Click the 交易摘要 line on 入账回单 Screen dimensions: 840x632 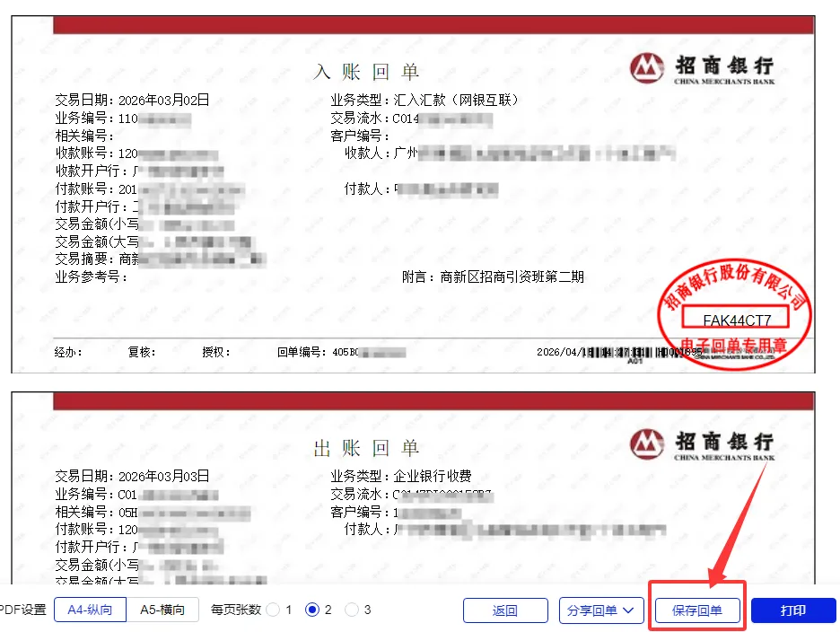click(x=160, y=259)
